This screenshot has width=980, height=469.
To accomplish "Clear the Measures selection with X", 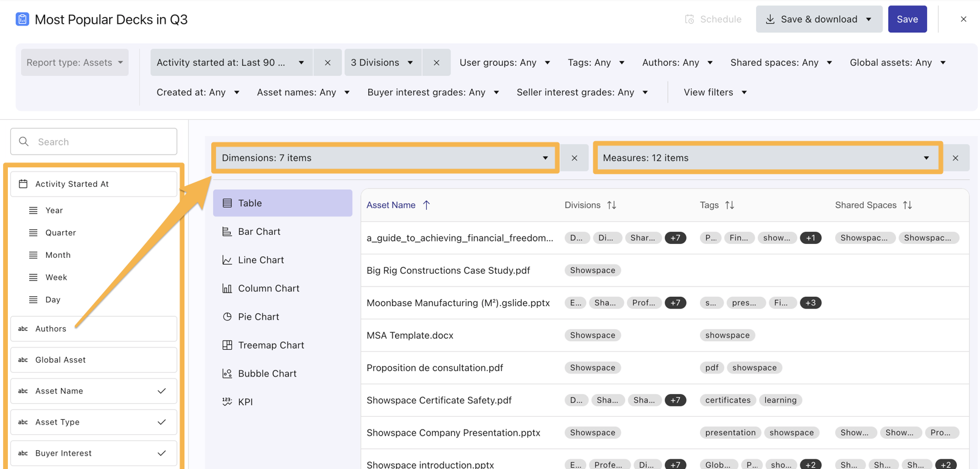I will click(x=955, y=158).
